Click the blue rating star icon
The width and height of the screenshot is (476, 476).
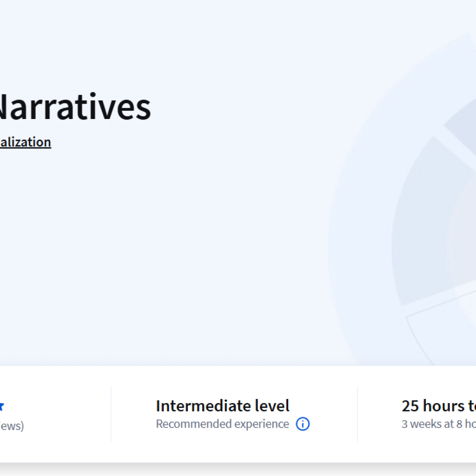(2, 406)
